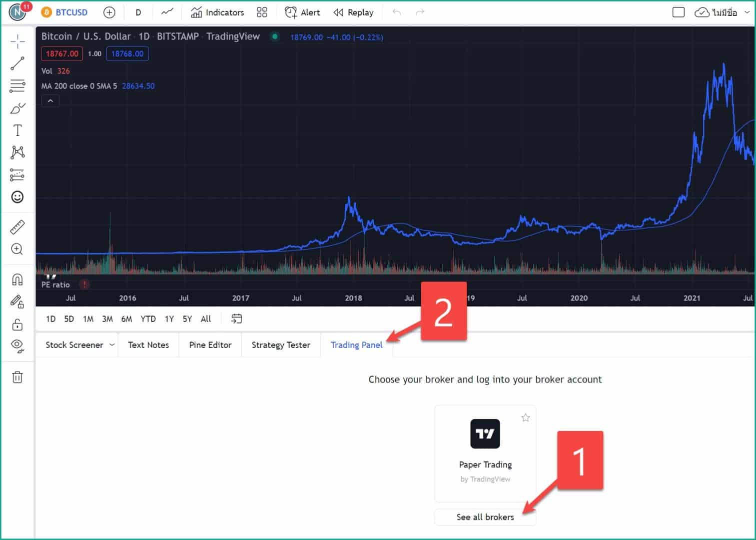Select the zoom in tool
This screenshot has height=540, width=756.
[x=17, y=249]
